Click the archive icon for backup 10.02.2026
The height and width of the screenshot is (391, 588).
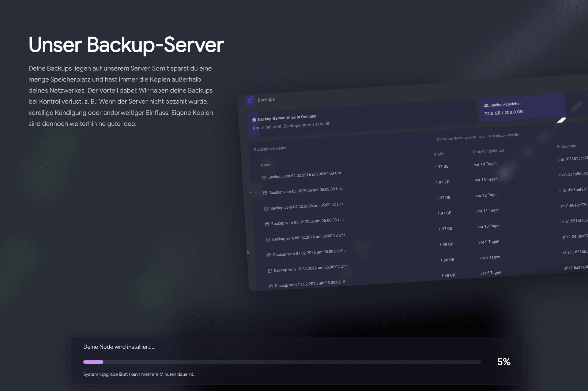(x=269, y=271)
